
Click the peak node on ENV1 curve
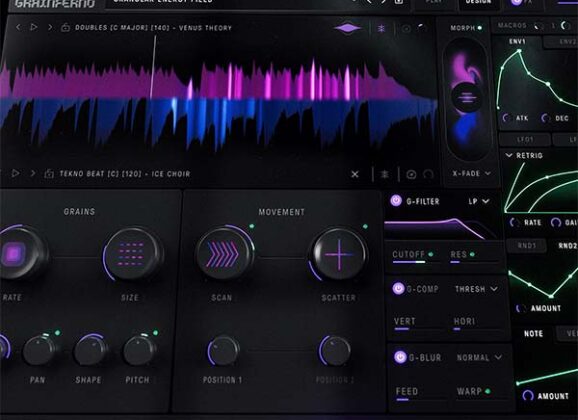[x=519, y=51]
